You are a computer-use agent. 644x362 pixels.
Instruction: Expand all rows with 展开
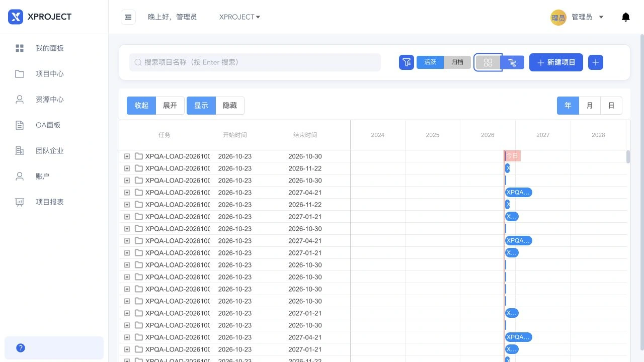170,106
